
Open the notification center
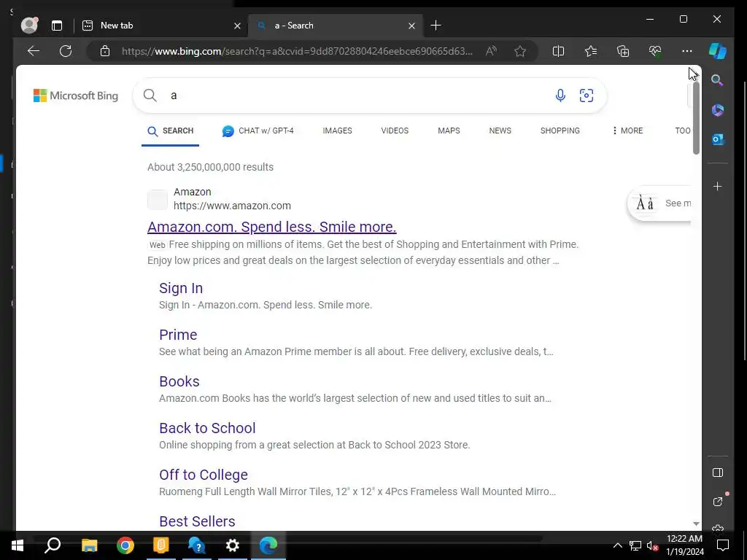tap(723, 545)
